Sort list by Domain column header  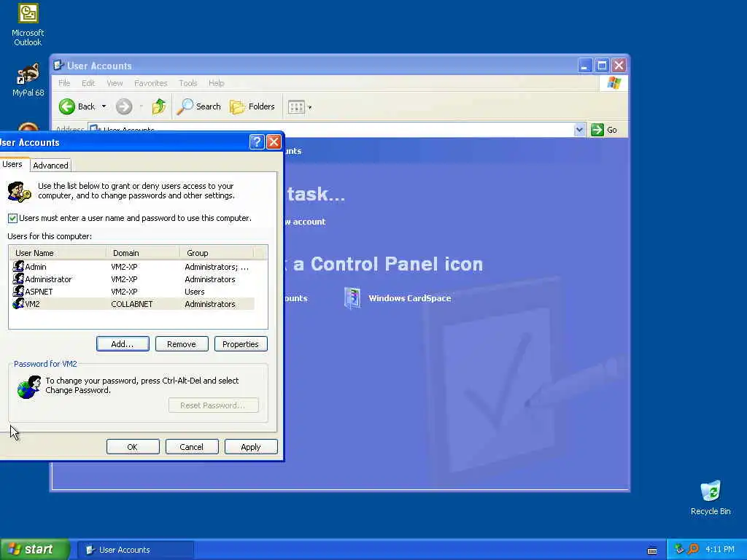click(x=142, y=253)
